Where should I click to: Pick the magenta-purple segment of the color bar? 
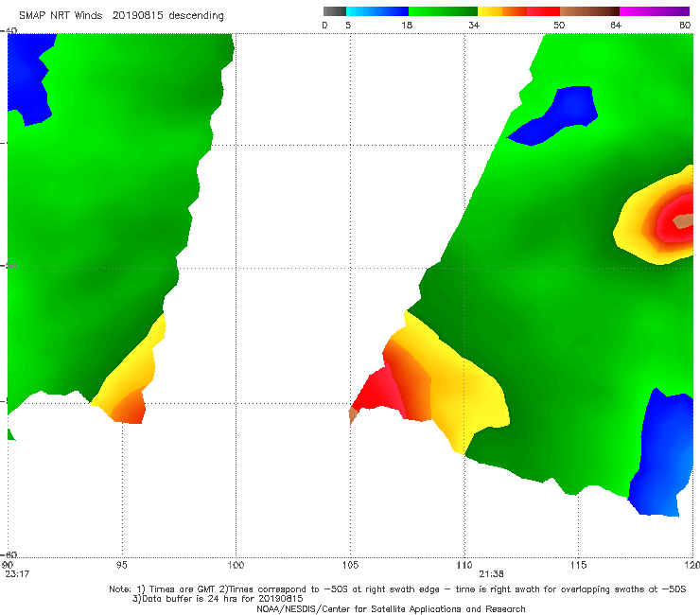(x=655, y=11)
